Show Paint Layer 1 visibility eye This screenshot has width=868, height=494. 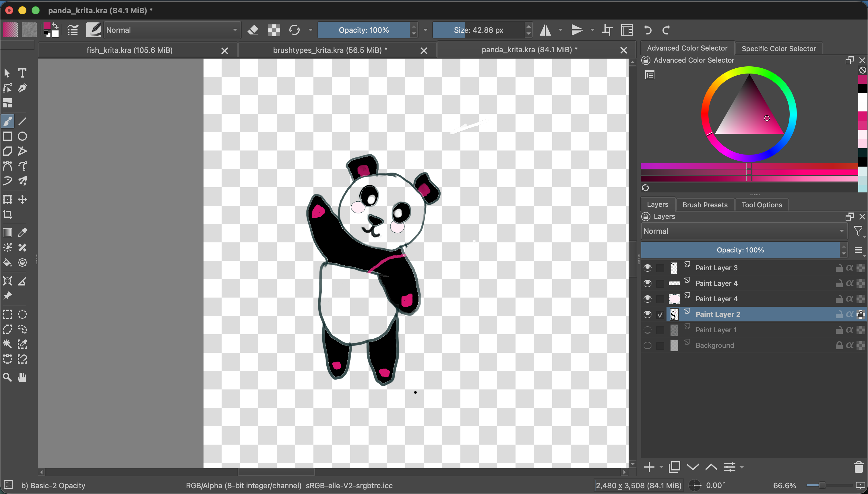coord(647,330)
